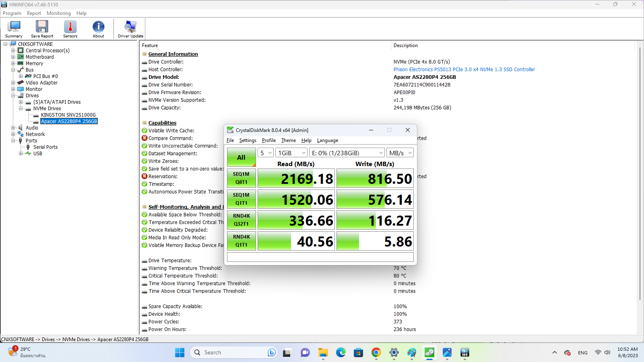Image resolution: width=644 pixels, height=362 pixels.
Task: Open CrystalDiskMark File menu
Action: click(x=230, y=140)
